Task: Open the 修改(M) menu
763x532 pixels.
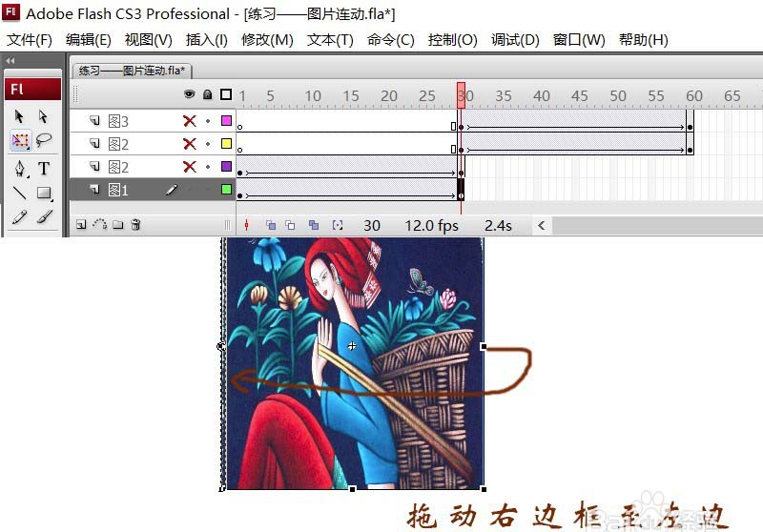Action: pyautogui.click(x=267, y=39)
